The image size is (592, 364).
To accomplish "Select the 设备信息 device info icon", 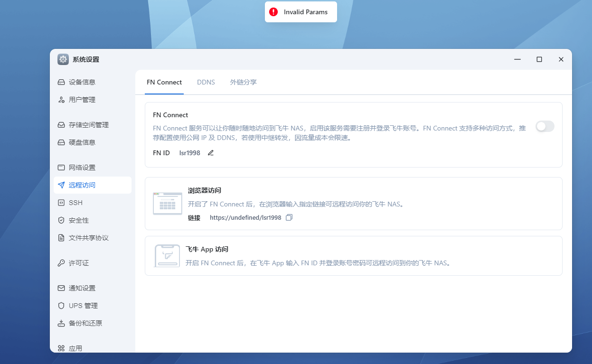I will 62,82.
